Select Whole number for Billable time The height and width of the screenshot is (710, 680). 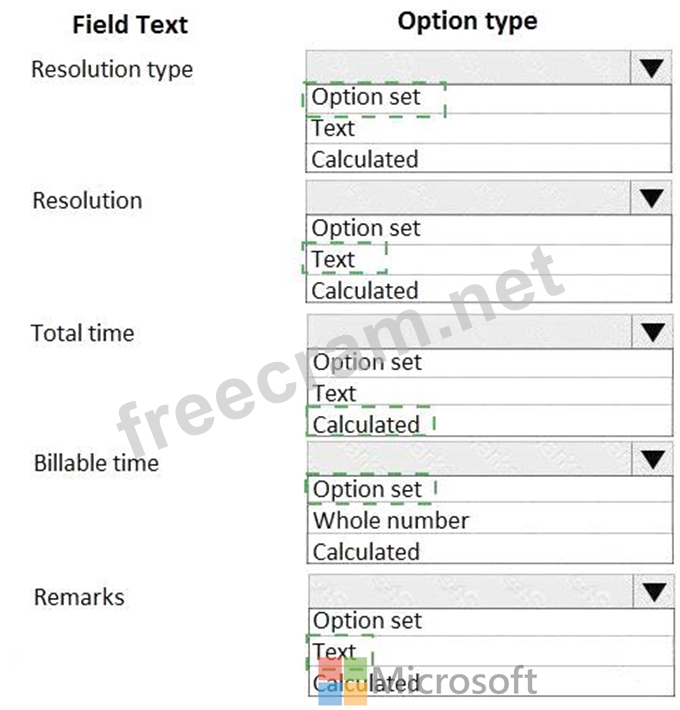coord(390,521)
